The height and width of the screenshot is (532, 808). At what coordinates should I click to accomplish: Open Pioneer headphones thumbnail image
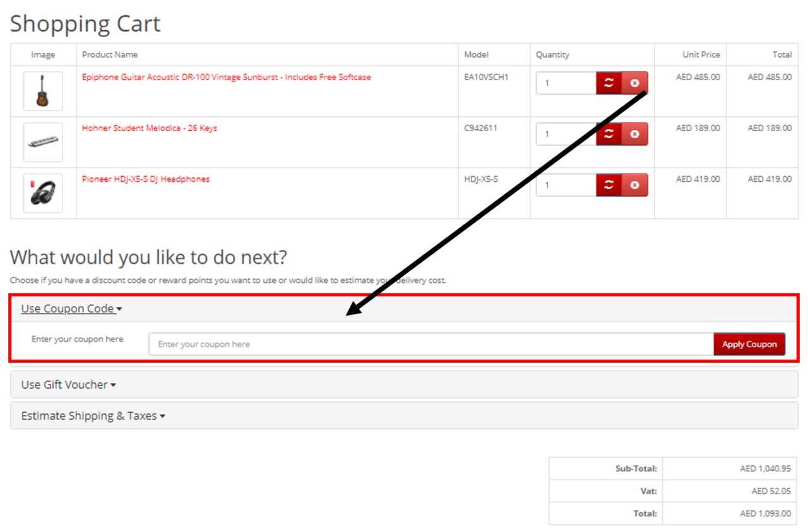pyautogui.click(x=43, y=193)
